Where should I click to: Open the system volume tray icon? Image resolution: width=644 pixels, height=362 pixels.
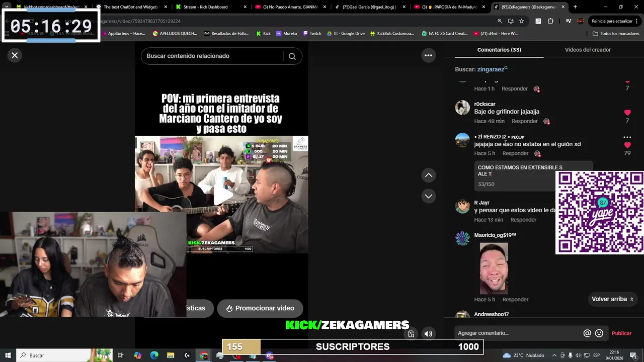tap(578, 355)
